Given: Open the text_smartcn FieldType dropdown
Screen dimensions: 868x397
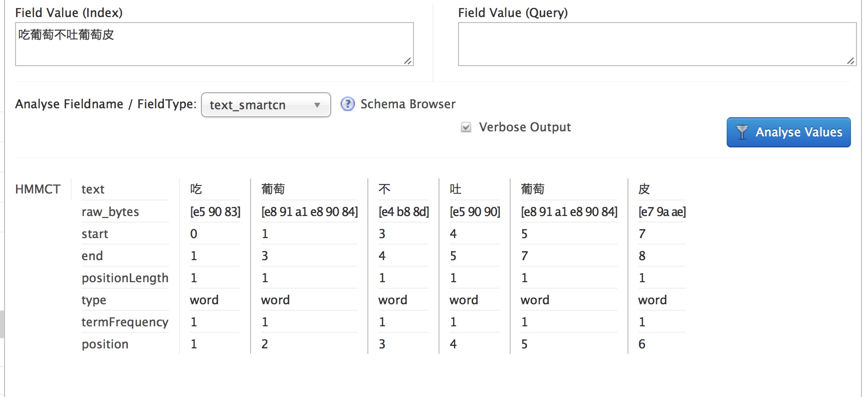Looking at the screenshot, I should click(x=266, y=105).
